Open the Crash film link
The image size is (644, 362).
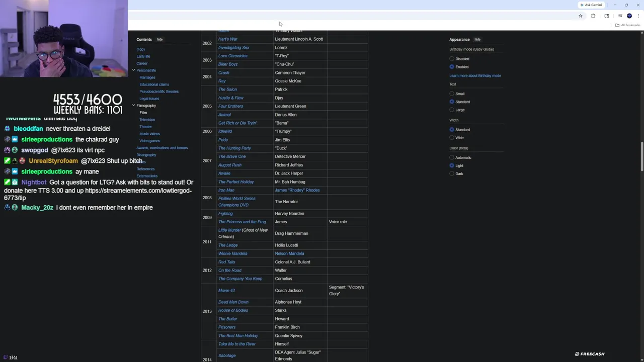coord(224,73)
